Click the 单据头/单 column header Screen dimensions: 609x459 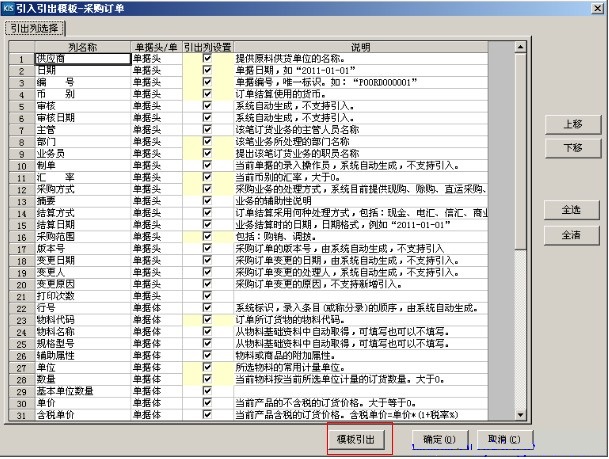[157, 47]
